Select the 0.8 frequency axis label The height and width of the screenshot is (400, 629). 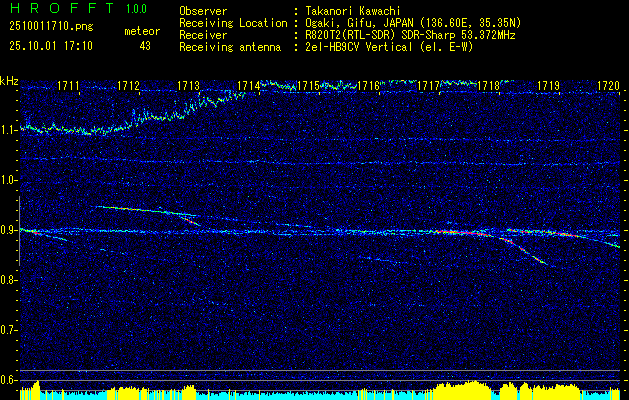9,280
